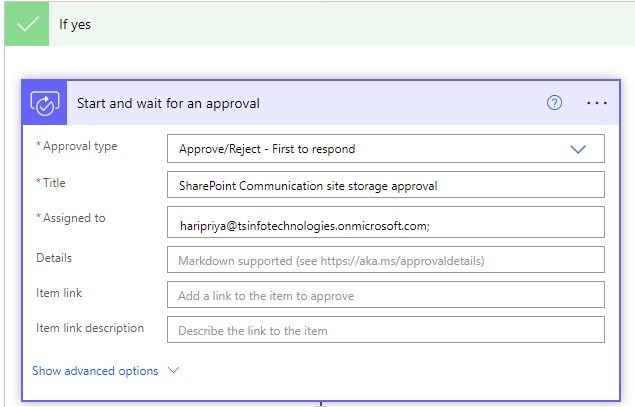Click the Item link description label
Screen dimensions: 635x407
pos(90,328)
